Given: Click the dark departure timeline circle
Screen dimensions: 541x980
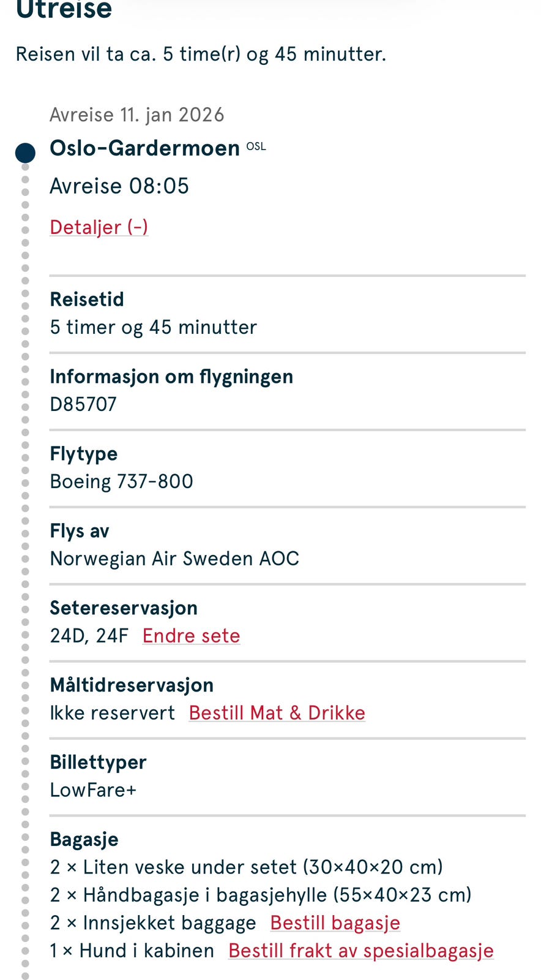Looking at the screenshot, I should tap(25, 153).
